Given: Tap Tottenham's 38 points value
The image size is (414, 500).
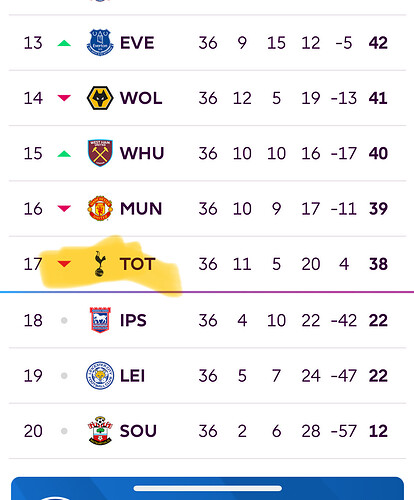Looking at the screenshot, I should 378,264.
